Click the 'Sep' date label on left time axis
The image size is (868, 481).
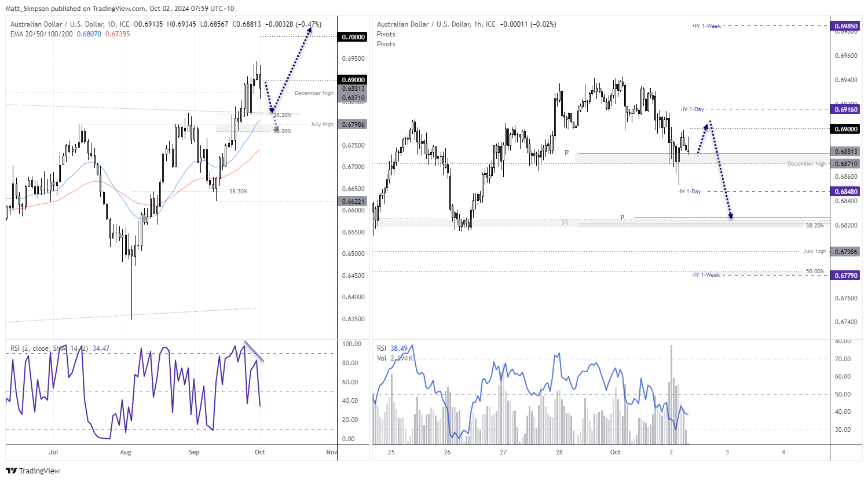tap(194, 452)
